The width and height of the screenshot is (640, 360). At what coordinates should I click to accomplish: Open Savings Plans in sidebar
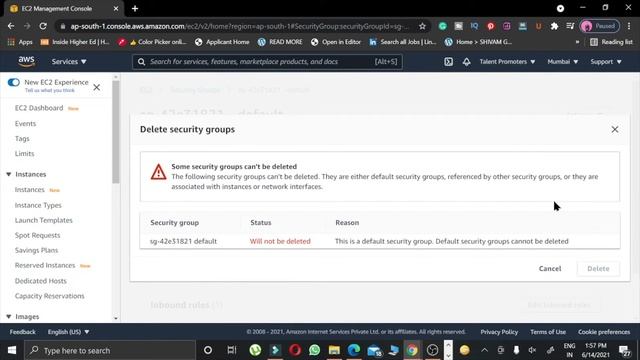[x=36, y=251]
